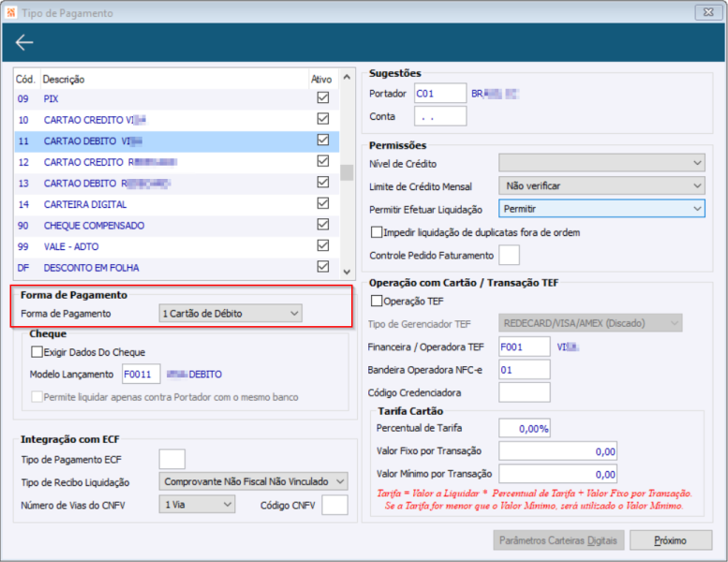The image size is (728, 562).
Task: Click the Cód. column header
Action: (x=26, y=79)
